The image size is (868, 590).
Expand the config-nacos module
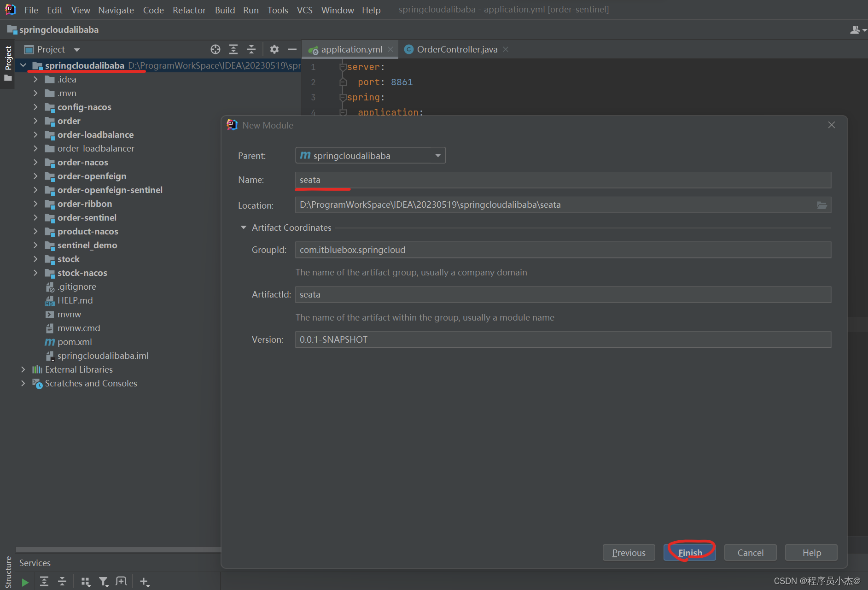coord(35,107)
